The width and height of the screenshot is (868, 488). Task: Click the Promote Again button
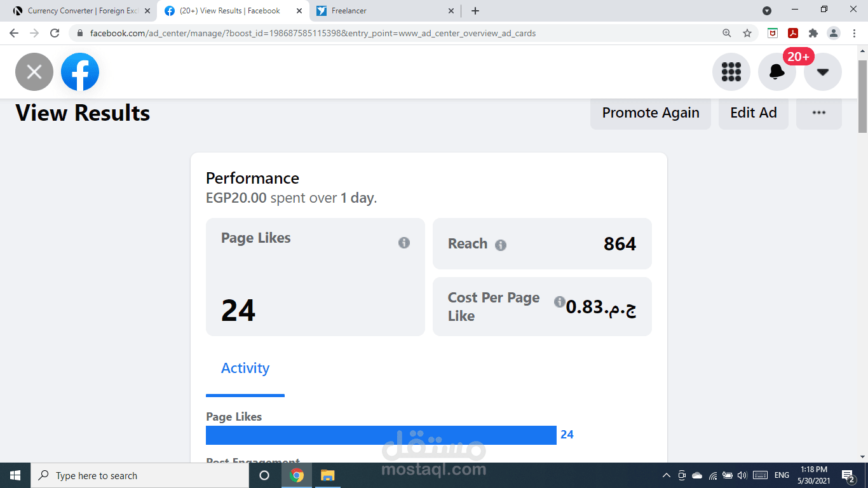(651, 113)
